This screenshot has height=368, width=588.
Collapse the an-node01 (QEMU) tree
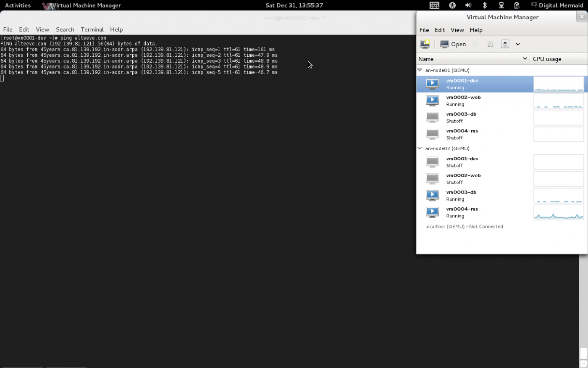pyautogui.click(x=420, y=70)
